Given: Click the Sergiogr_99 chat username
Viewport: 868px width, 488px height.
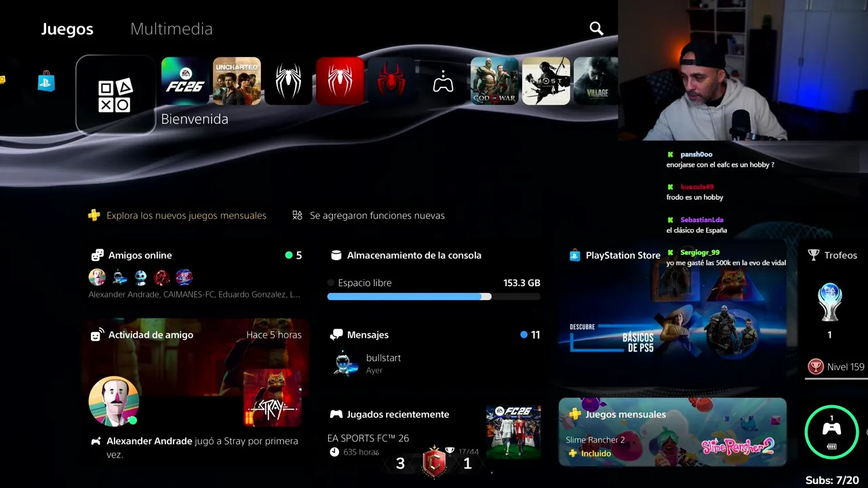Looking at the screenshot, I should (x=700, y=252).
